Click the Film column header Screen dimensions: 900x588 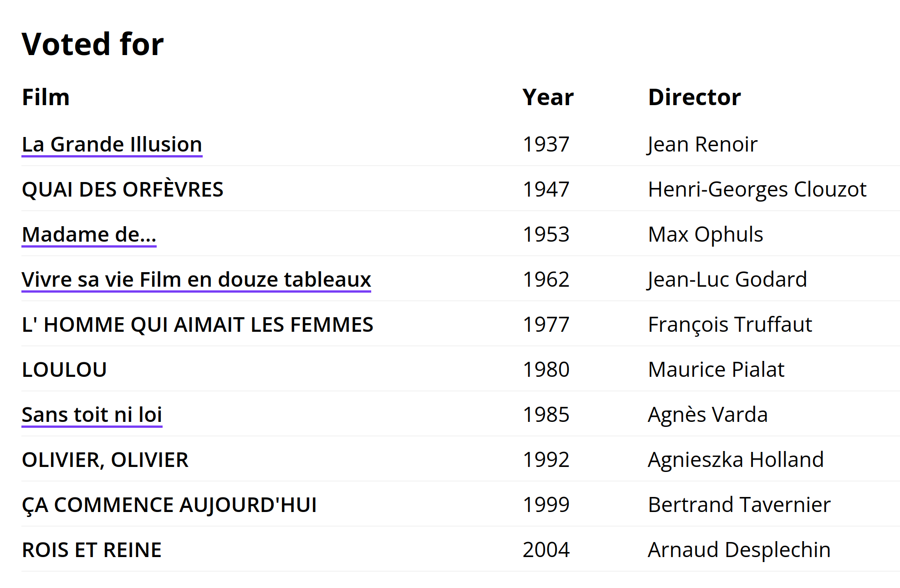(46, 97)
